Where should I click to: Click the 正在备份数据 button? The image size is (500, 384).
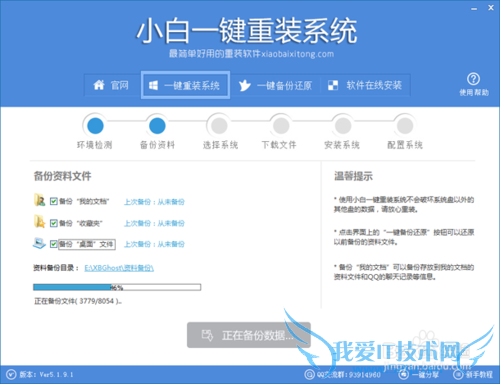pos(249,335)
